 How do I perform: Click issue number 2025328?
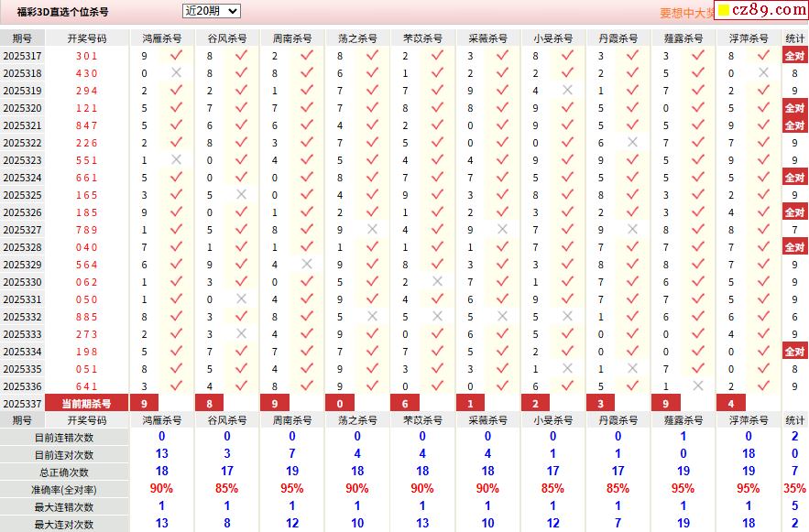tap(22, 247)
